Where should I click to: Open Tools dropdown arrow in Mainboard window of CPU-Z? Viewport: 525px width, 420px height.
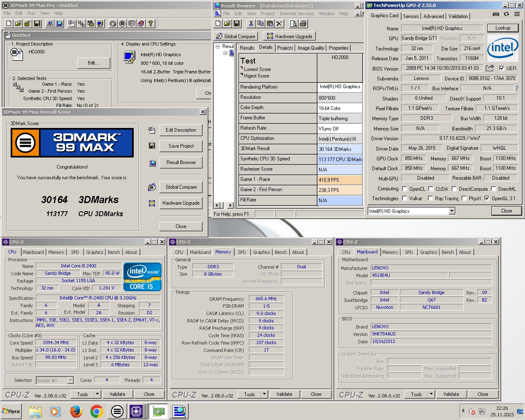point(431,394)
